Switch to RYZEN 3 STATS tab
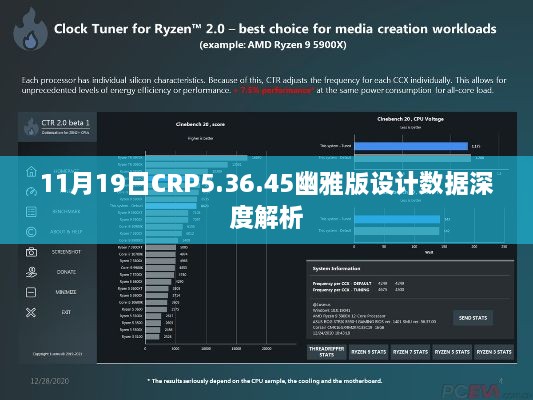Image resolution: width=533 pixels, height=400 pixels. tap(494, 352)
